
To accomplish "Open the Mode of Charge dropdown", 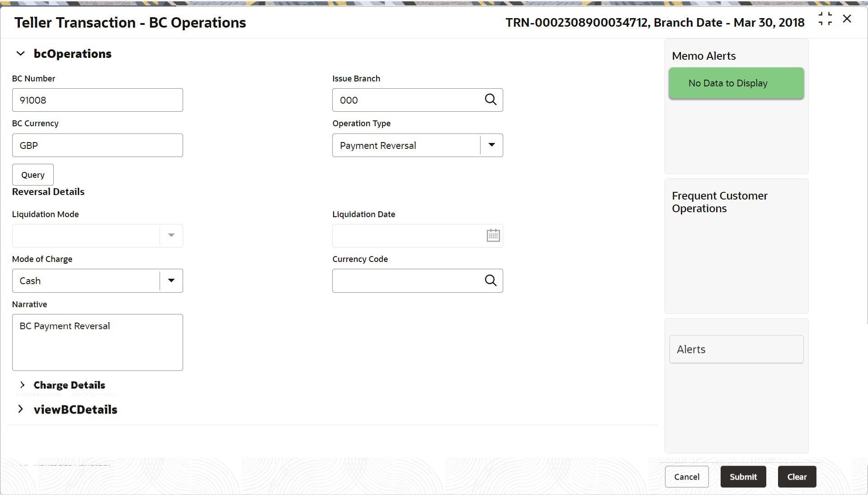I will coord(171,281).
